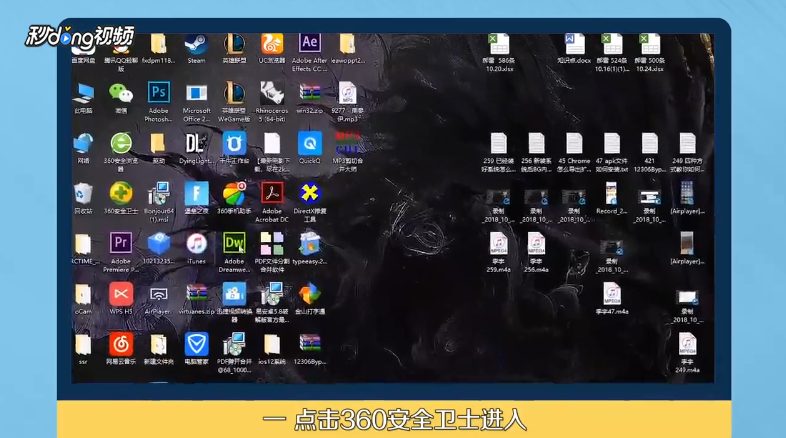Select 英雄联盟 WeGame版 shortcut
This screenshot has width=786, height=438.
coord(234,93)
